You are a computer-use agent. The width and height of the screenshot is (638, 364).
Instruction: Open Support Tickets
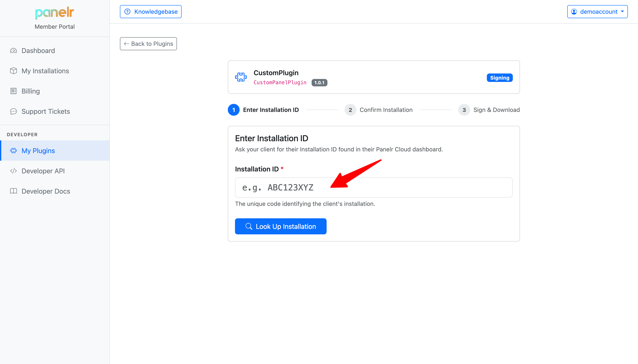point(55,111)
